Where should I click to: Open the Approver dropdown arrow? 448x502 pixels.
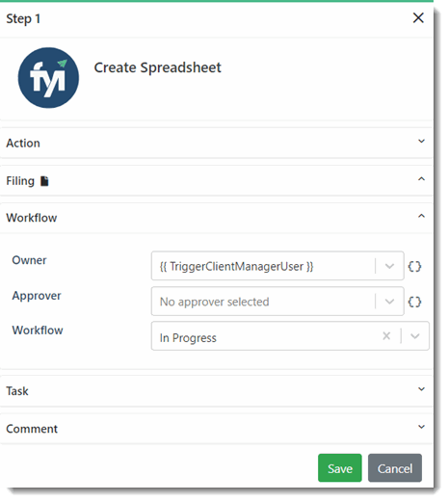(x=389, y=302)
